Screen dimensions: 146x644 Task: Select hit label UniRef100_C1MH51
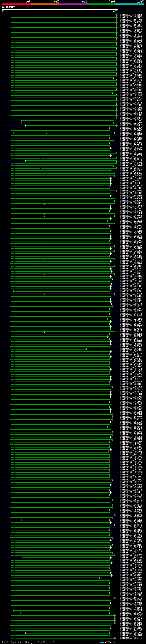(131, 191)
